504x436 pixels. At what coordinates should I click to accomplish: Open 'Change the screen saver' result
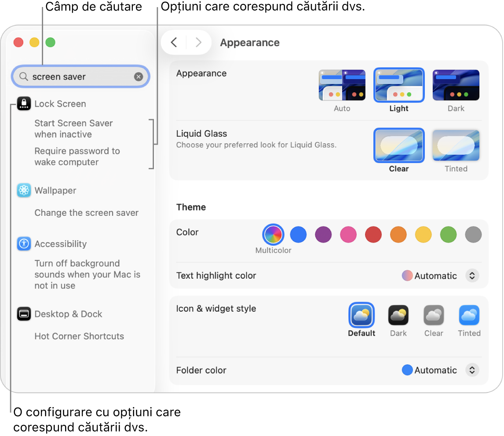point(86,212)
